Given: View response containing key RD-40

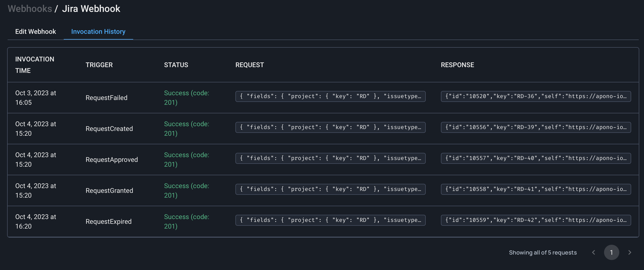Looking at the screenshot, I should [536, 158].
